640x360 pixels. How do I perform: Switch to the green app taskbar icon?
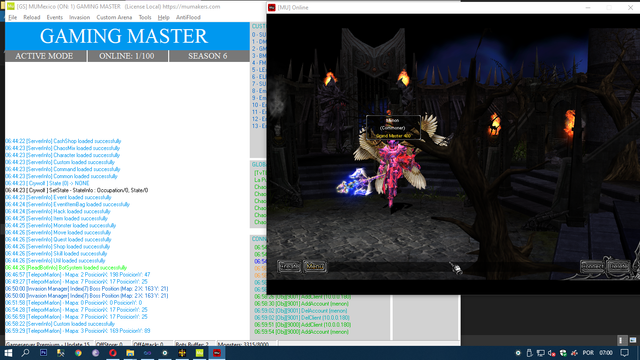[x=200, y=353]
